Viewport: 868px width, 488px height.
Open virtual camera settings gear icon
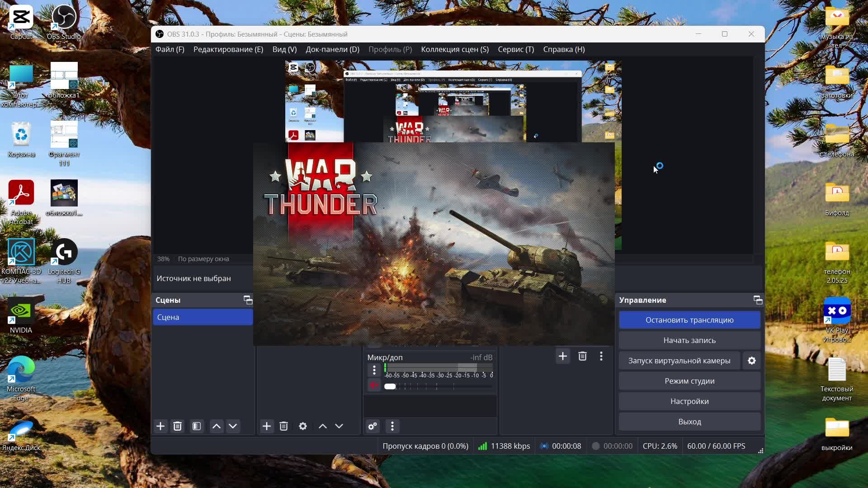click(752, 361)
